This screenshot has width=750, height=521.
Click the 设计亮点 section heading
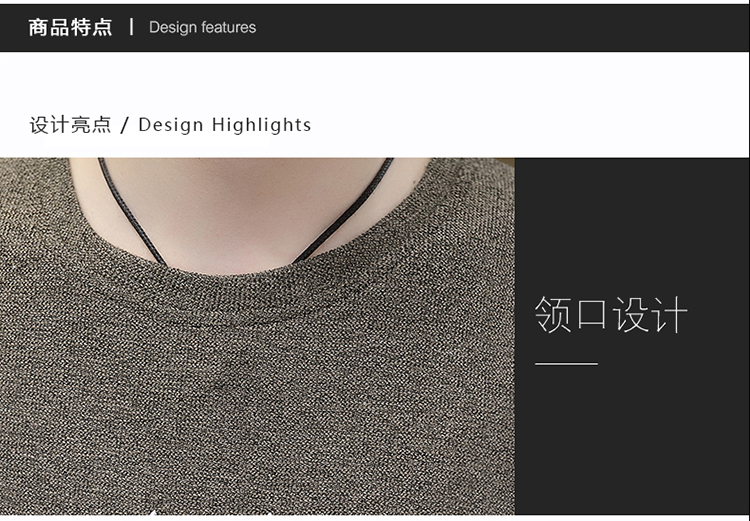pos(70,125)
